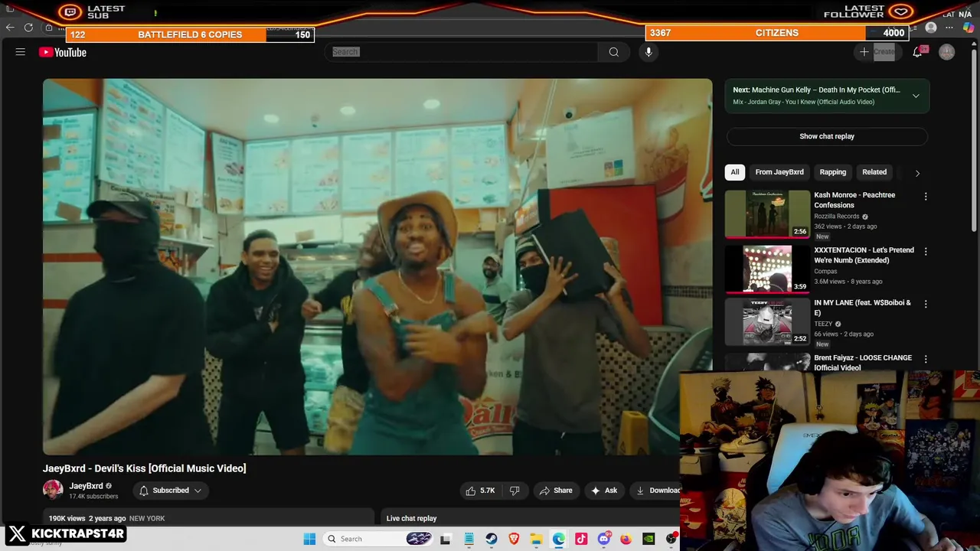980x551 pixels.
Task: Like the video with the thumbs-up button
Action: click(480, 491)
